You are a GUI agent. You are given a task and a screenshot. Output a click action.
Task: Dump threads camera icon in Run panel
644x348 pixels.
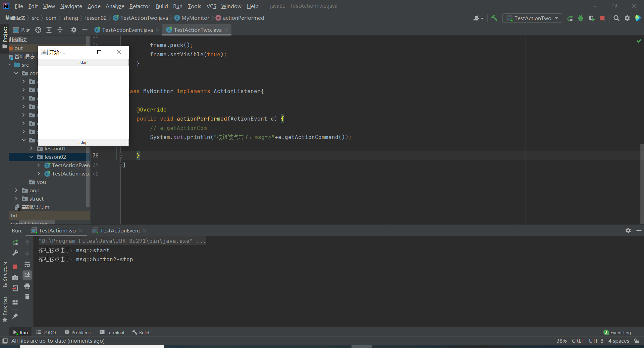(15, 278)
